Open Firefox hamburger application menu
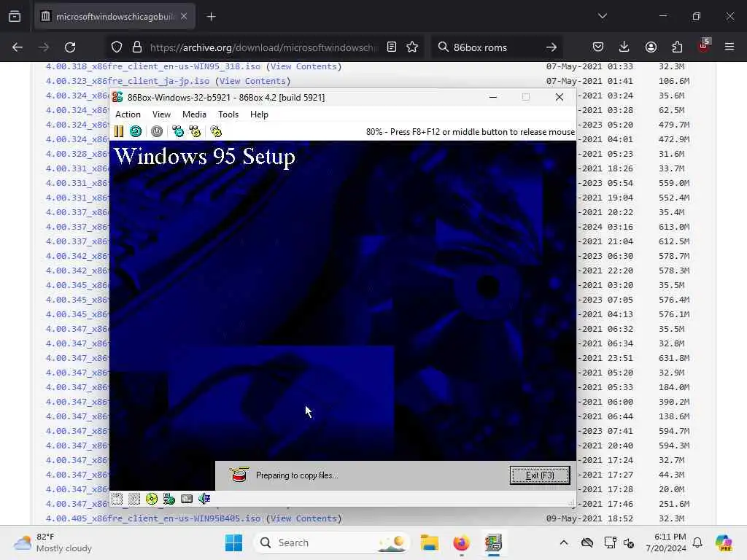This screenshot has width=747, height=560. click(729, 47)
